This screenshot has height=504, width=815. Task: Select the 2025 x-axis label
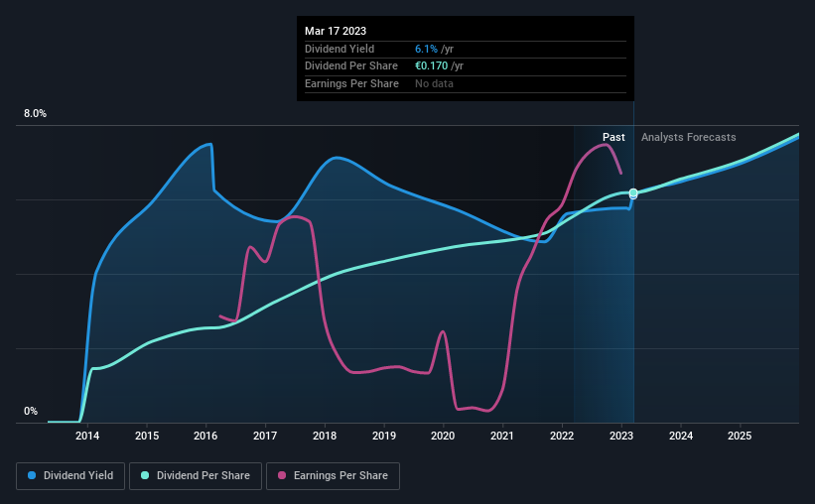[740, 436]
